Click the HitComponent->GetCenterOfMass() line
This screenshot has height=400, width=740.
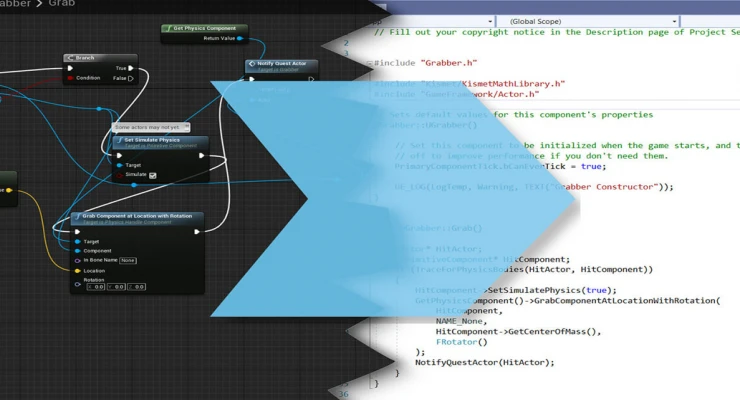(518, 332)
